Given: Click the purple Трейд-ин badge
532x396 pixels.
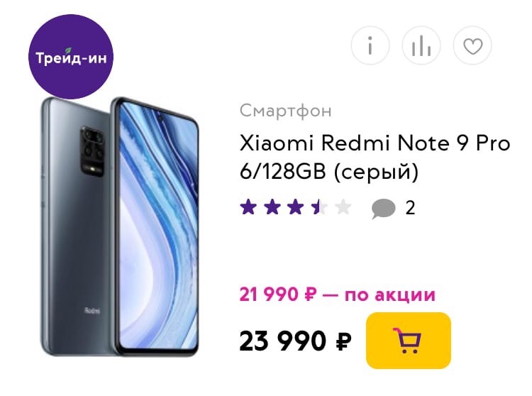Looking at the screenshot, I should [70, 57].
